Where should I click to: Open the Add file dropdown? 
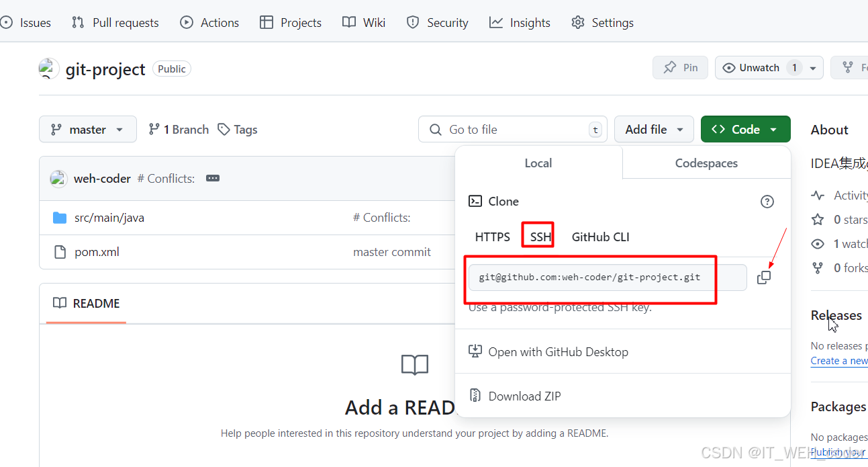654,129
